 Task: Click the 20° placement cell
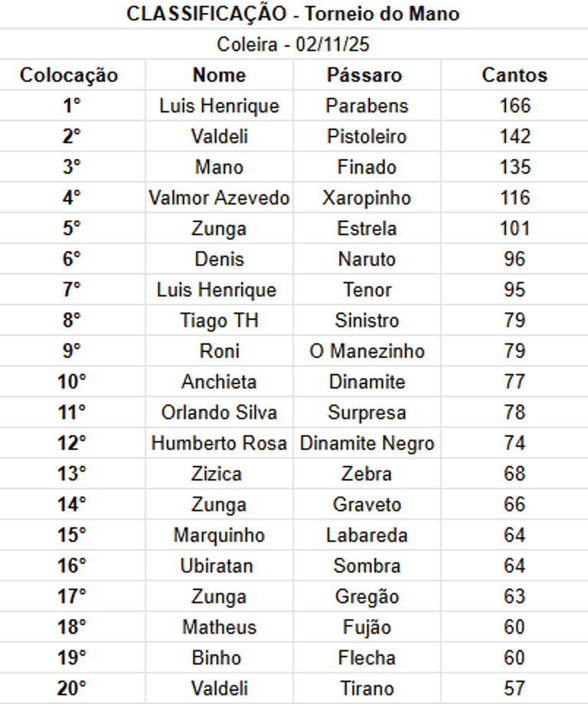(x=72, y=688)
